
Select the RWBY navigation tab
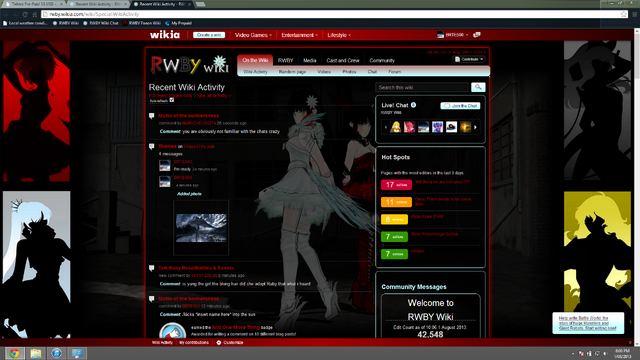[x=285, y=60]
